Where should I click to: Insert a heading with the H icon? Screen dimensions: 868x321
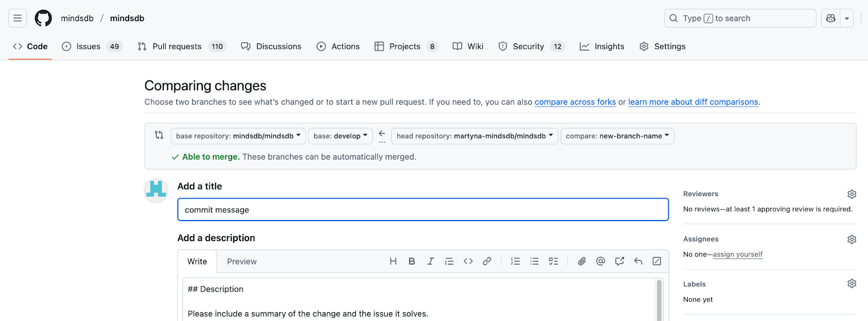393,261
